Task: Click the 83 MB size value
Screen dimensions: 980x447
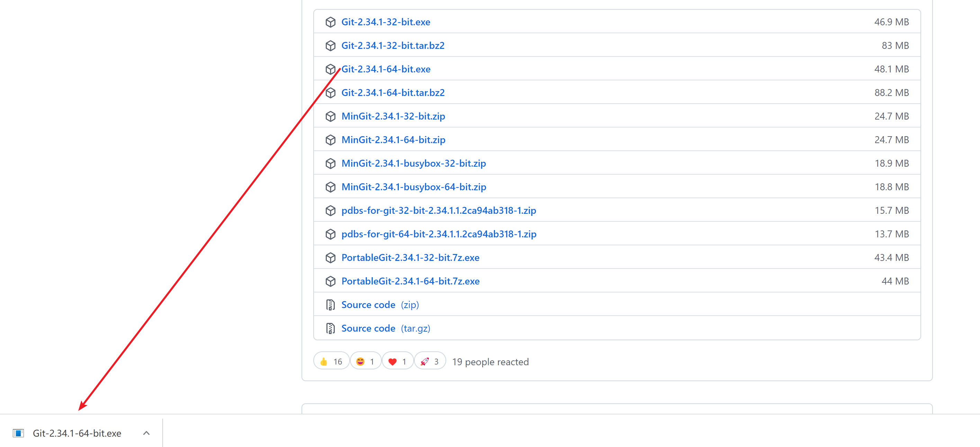Action: (895, 46)
